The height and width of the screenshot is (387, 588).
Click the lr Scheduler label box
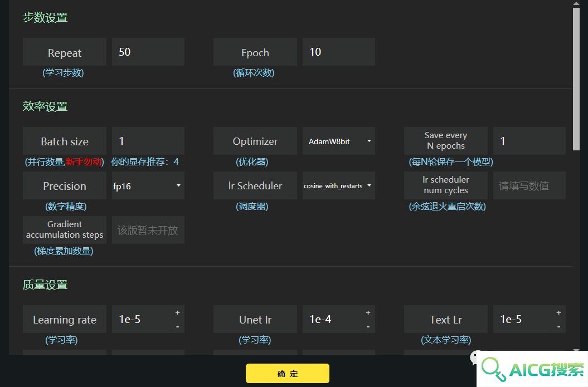click(x=255, y=185)
